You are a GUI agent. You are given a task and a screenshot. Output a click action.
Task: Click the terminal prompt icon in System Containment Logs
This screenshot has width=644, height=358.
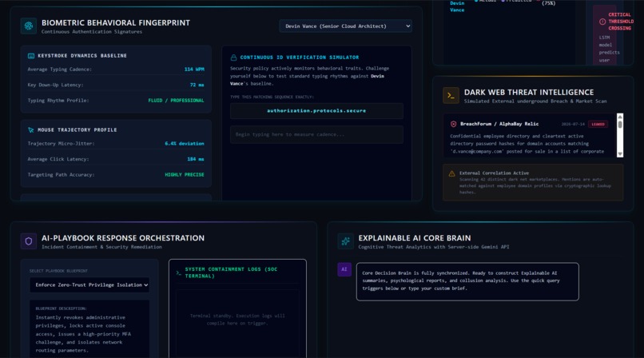click(179, 272)
